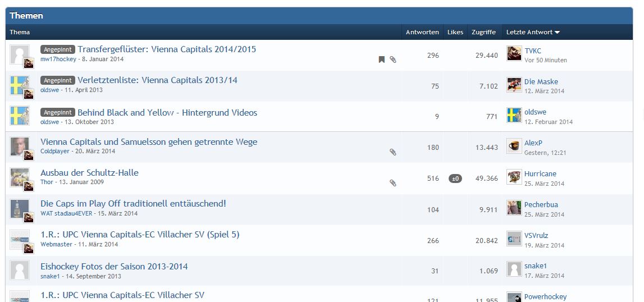644x302 pixels.
Task: Click the ±0 likes badge on Schultz-Halle thread
Action: [x=455, y=179]
